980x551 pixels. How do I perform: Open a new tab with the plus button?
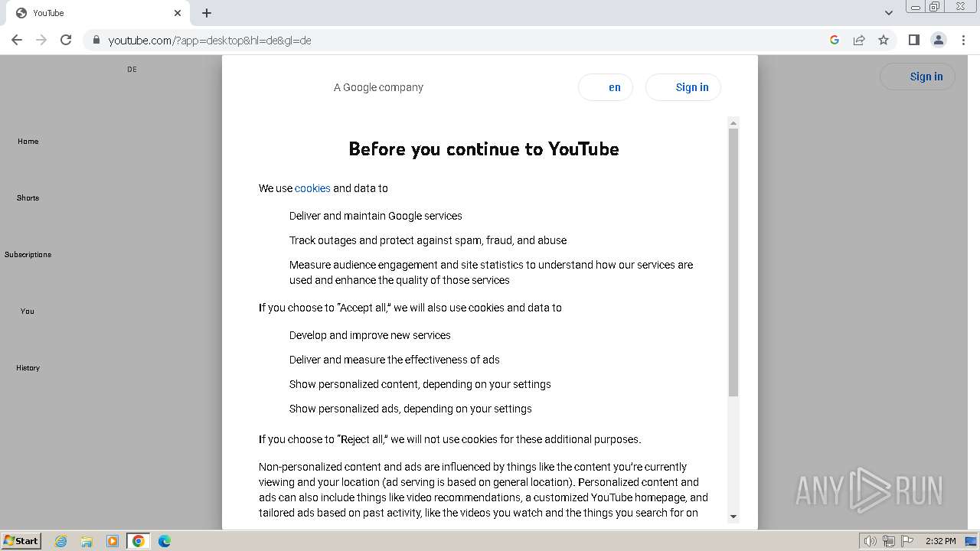coord(207,13)
